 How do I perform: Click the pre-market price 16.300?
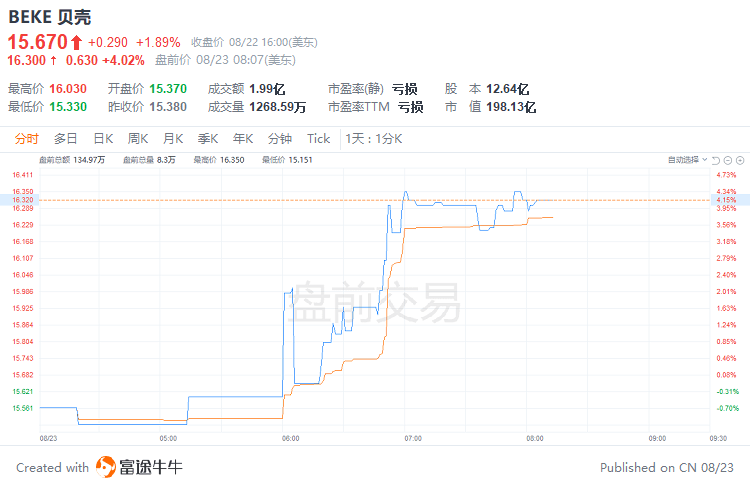click(x=26, y=60)
